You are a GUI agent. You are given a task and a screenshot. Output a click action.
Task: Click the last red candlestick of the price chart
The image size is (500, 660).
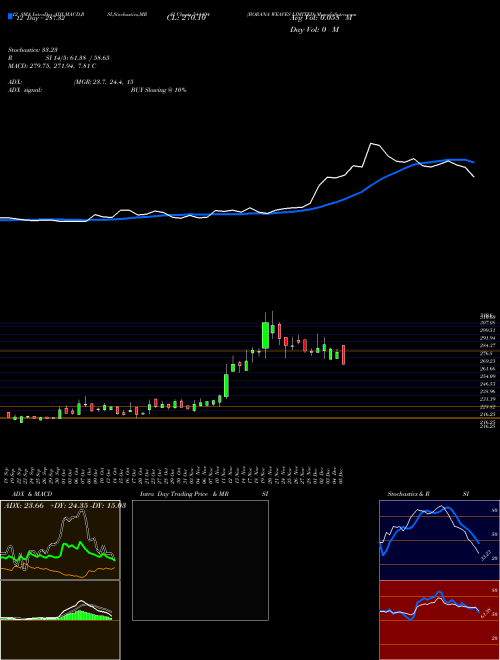coord(343,355)
